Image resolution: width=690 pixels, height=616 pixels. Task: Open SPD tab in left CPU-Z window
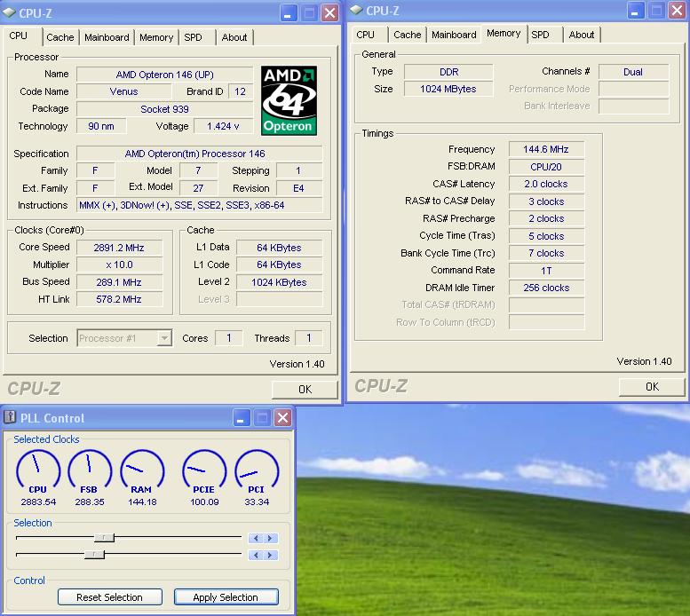point(194,37)
